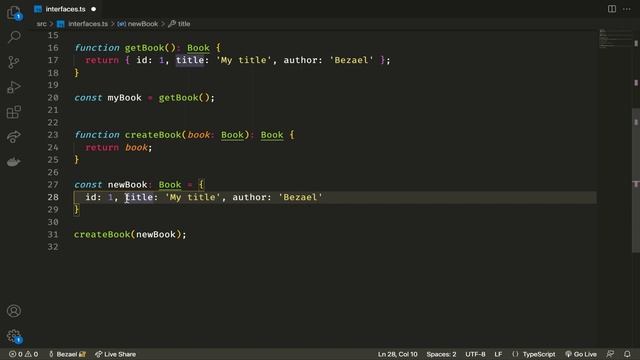
Task: Click line number 31 in the gutter
Action: (53, 234)
